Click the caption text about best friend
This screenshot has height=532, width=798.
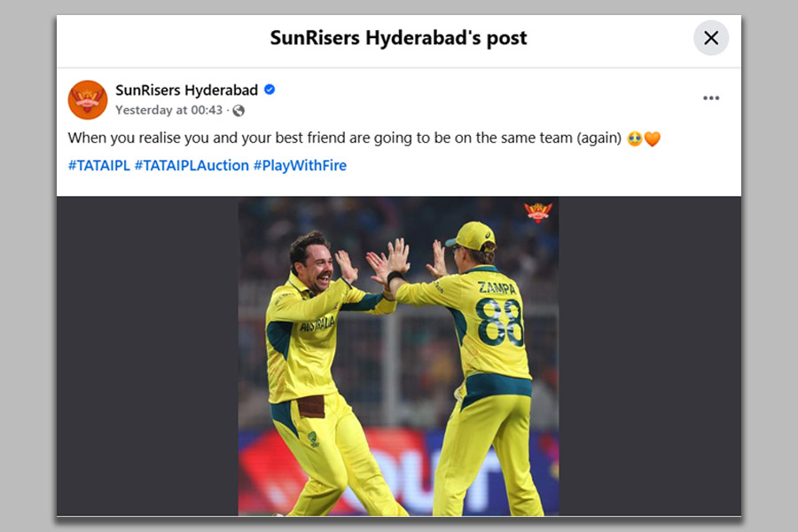pos(345,139)
